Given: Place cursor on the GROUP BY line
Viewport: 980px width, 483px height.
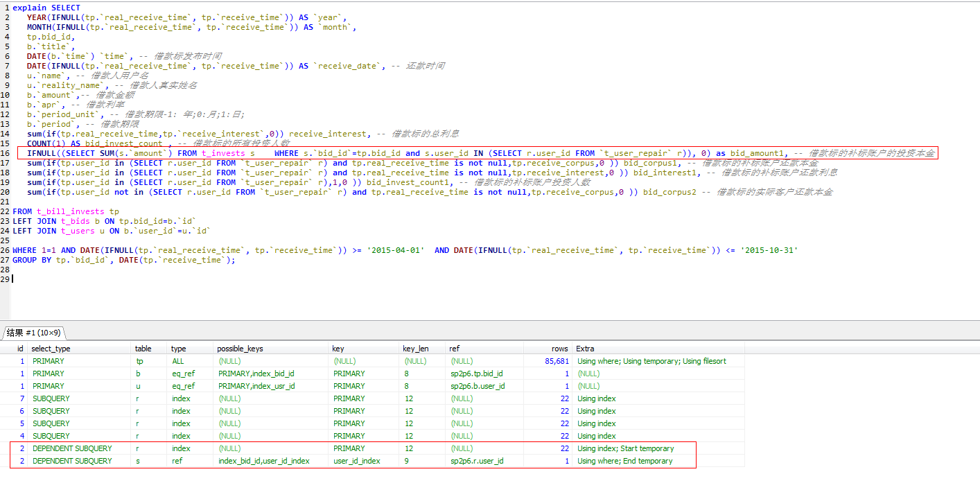Looking at the screenshot, I should pyautogui.click(x=124, y=260).
